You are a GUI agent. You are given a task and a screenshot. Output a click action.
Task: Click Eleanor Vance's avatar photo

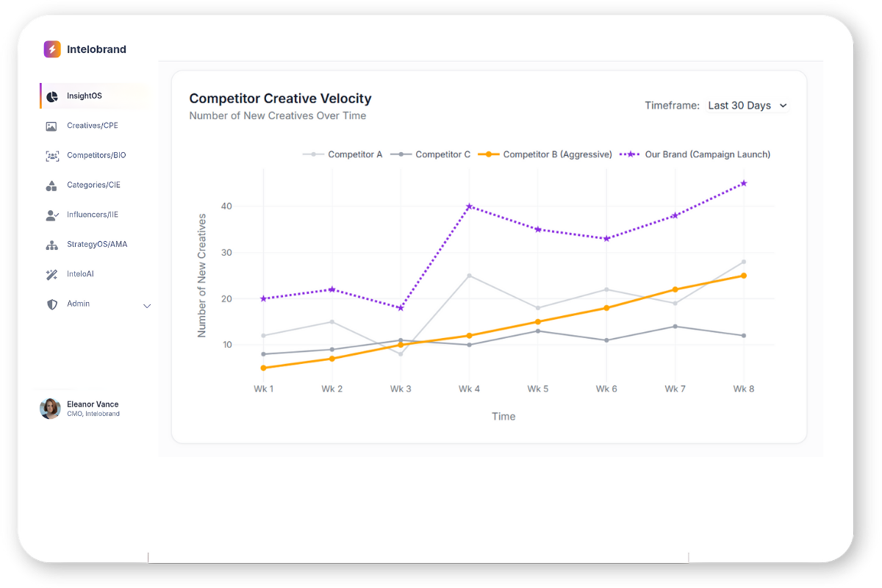pyautogui.click(x=50, y=409)
